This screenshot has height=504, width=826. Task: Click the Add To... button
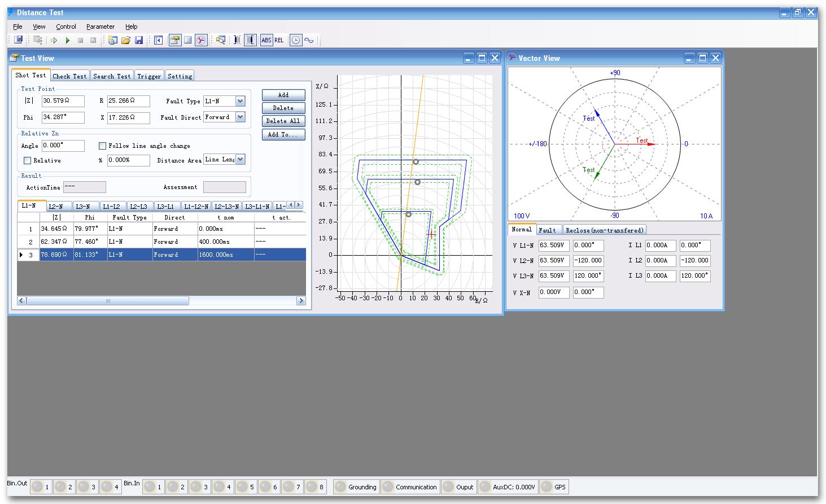click(x=283, y=135)
